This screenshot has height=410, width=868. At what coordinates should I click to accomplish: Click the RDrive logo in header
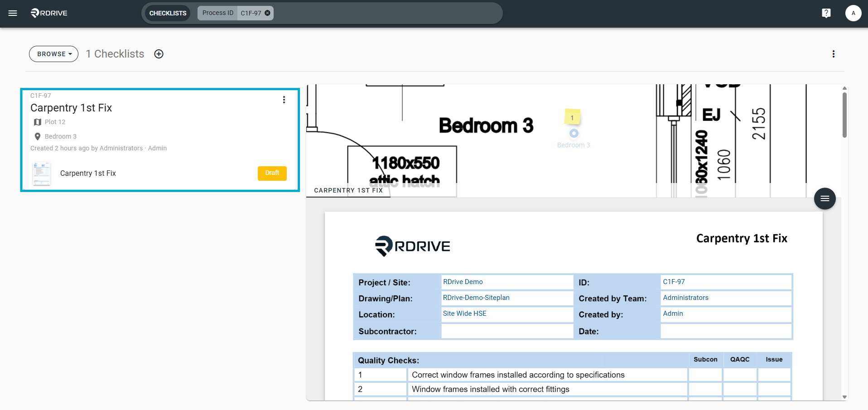point(49,13)
